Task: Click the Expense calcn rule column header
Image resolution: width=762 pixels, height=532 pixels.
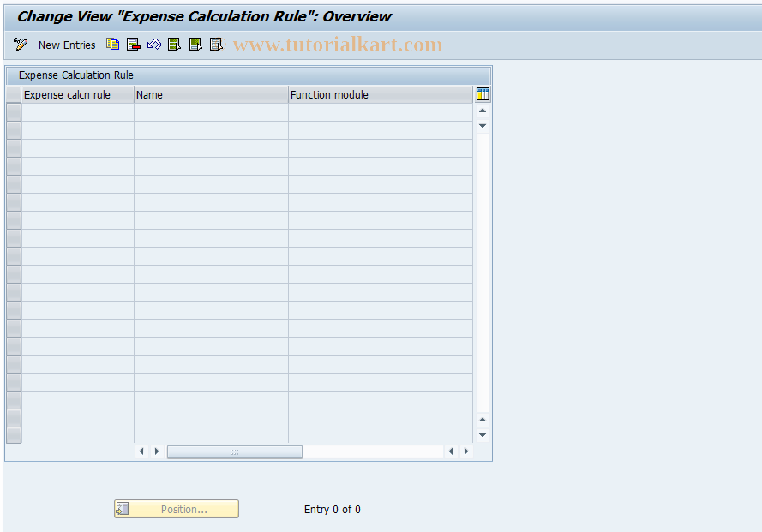Action: (78, 95)
